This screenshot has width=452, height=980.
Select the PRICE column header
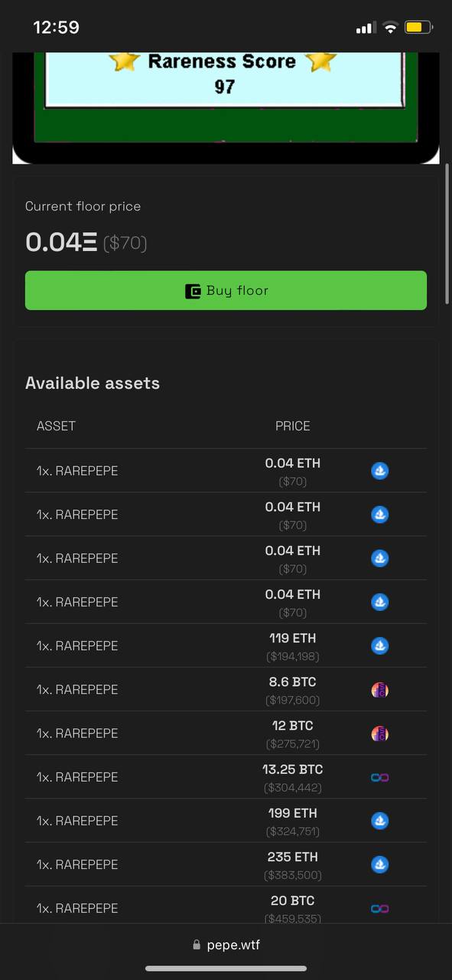(x=293, y=426)
